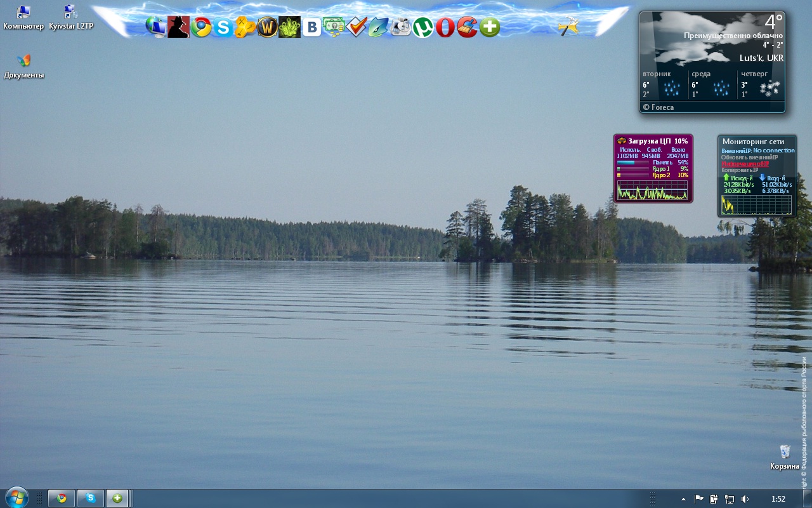
Task: Switch to Chrome in the taskbar
Action: tap(62, 498)
